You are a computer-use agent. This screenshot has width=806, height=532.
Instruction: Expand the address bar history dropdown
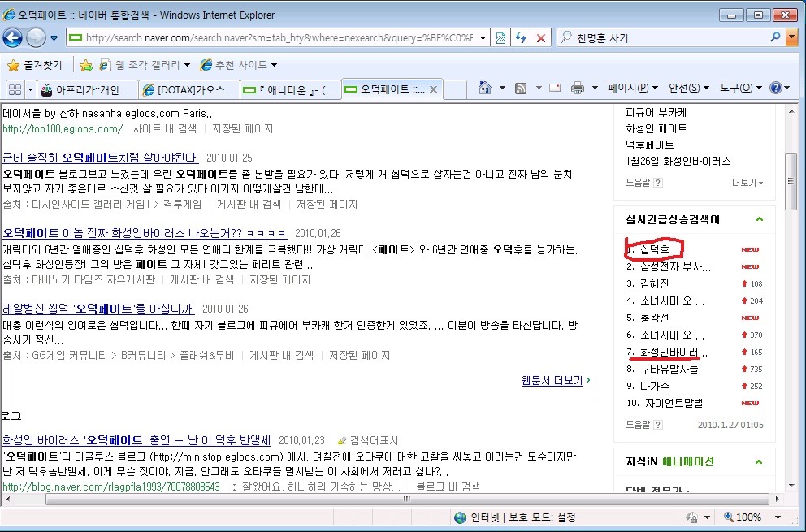[x=483, y=38]
